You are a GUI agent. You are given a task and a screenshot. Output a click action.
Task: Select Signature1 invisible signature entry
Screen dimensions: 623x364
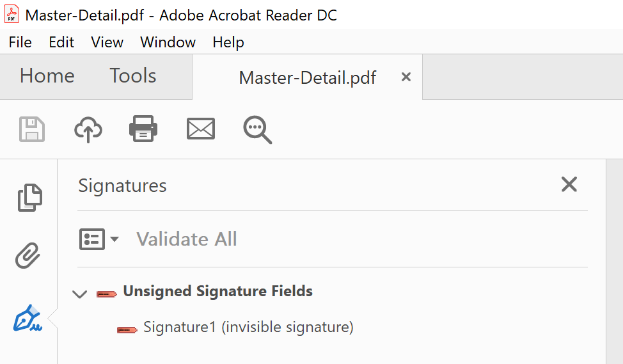[x=248, y=328]
